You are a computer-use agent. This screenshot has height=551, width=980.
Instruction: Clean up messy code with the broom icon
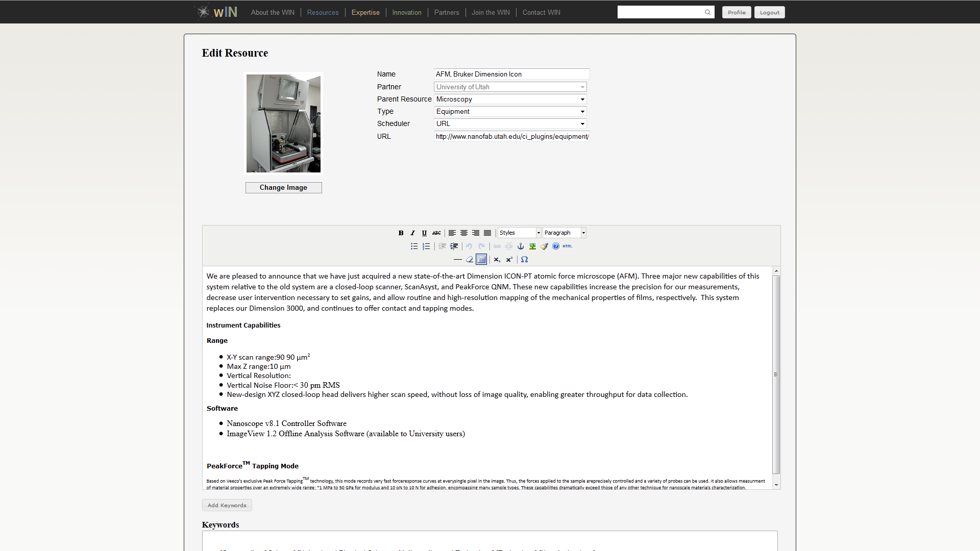tap(544, 246)
